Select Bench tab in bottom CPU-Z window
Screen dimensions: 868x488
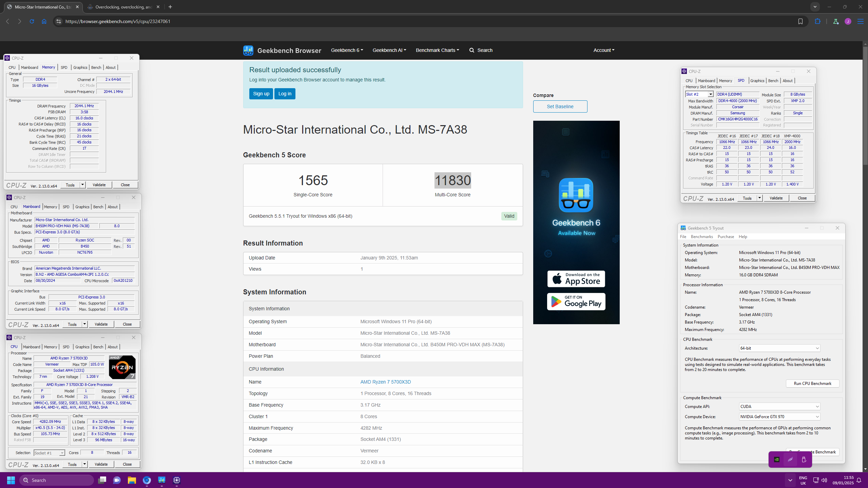[98, 347]
